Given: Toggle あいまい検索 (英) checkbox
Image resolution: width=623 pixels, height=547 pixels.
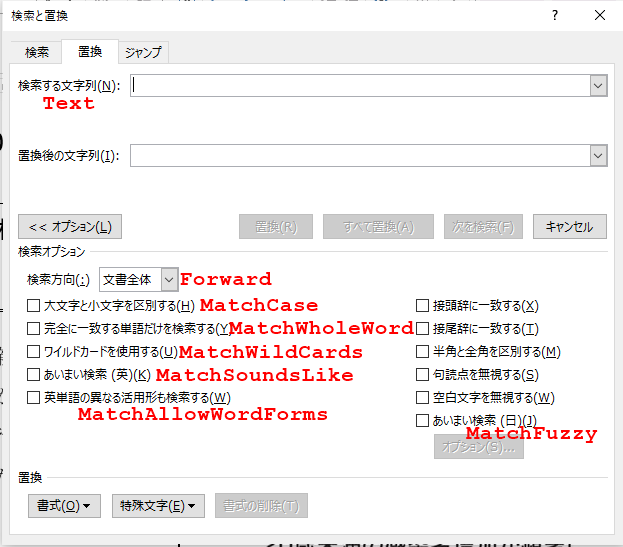Looking at the screenshot, I should click(33, 375).
